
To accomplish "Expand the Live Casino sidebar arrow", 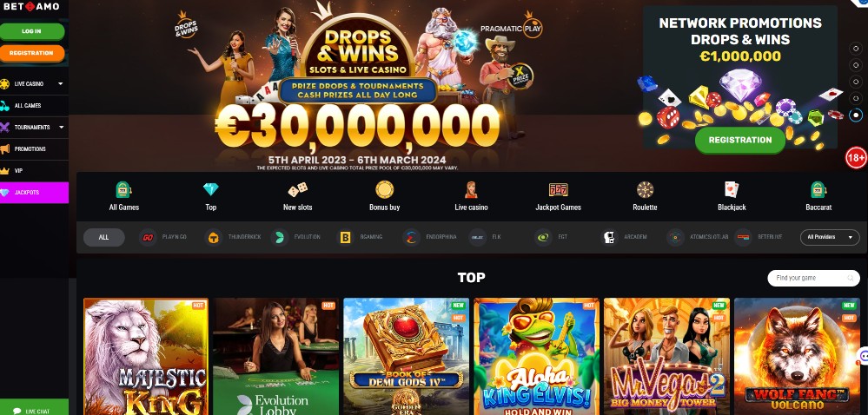I will click(60, 84).
